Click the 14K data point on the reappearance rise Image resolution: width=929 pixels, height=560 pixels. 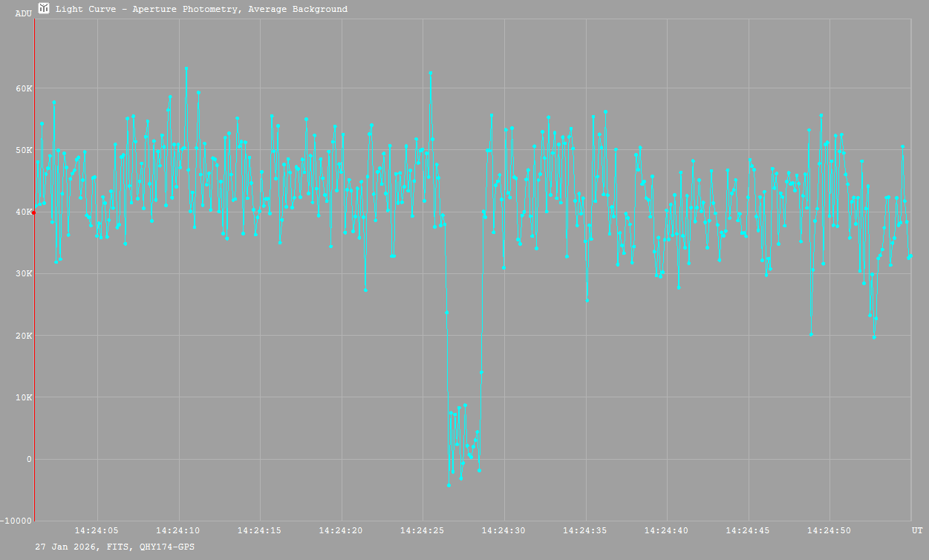tap(481, 372)
